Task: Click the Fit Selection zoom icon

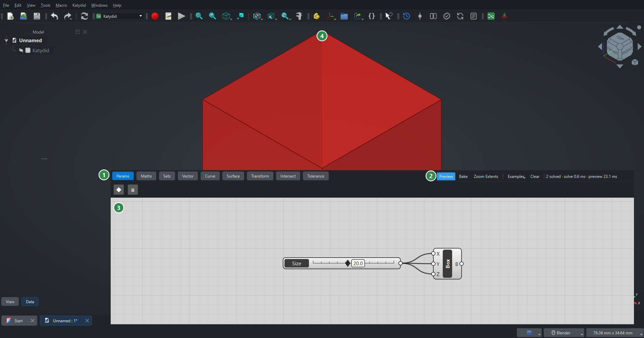Action: 213,16
